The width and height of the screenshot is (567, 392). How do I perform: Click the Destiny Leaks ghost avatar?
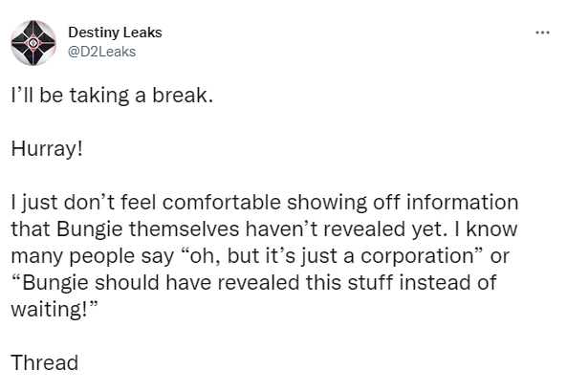click(x=33, y=43)
